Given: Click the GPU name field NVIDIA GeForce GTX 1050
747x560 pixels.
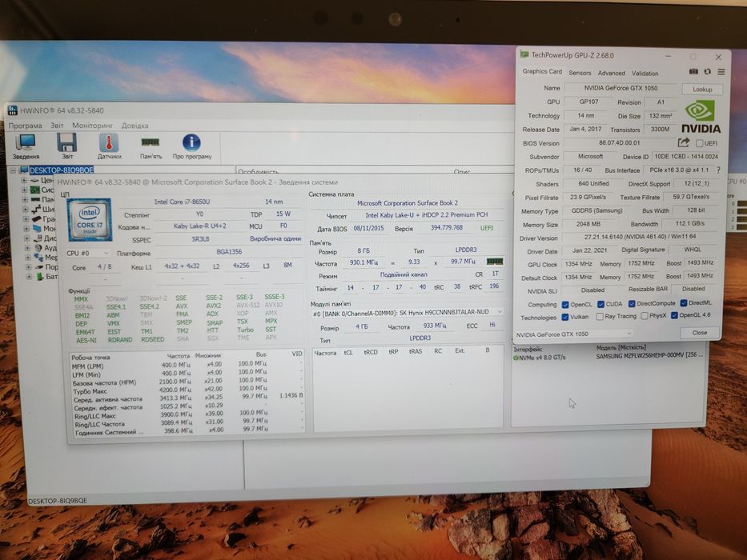Looking at the screenshot, I should point(620,88).
